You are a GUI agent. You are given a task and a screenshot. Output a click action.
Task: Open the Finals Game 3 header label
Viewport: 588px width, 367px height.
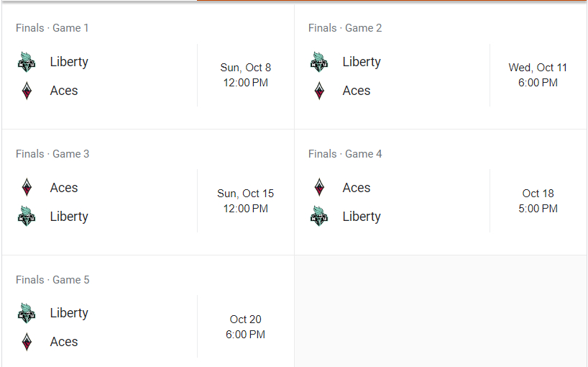click(x=52, y=154)
